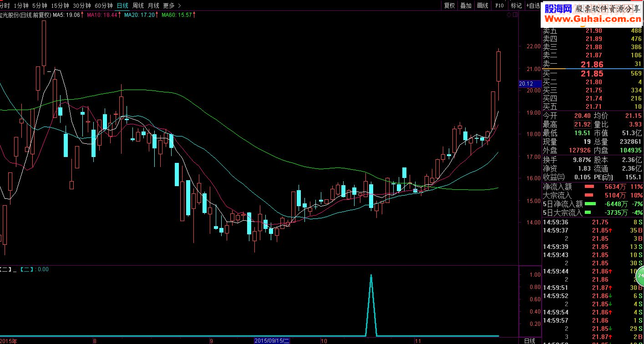Click the 大宗流入 red bar indicator
This screenshot has width=644, height=344.
tap(589, 195)
